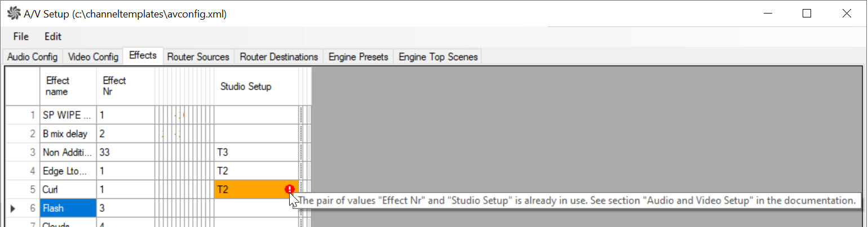Screen dimensions: 868x227
Task: Select the Flash effect name cell
Action: pyautogui.click(x=68, y=208)
